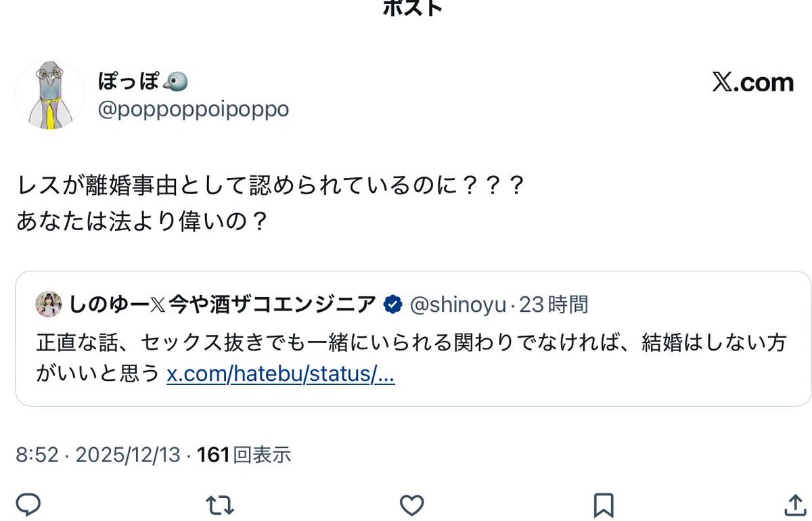Like the post with the heart icon
The image size is (812, 521).
pyautogui.click(x=411, y=504)
